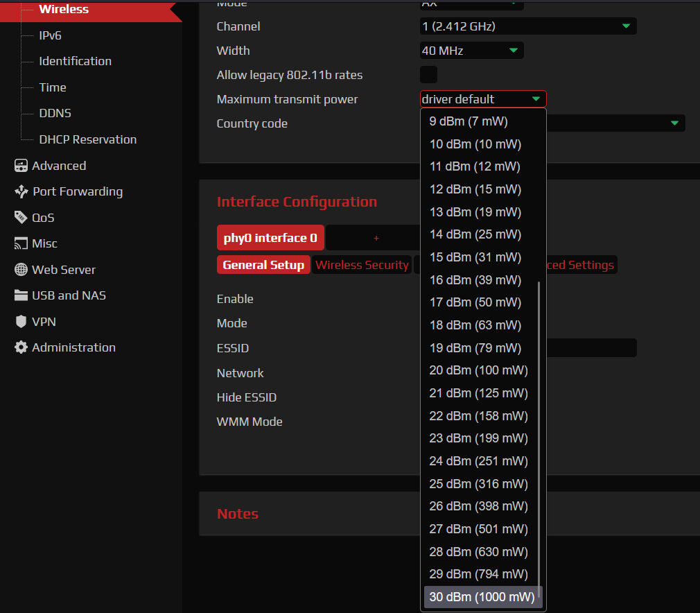Go to Port Forwarding section
This screenshot has height=613, width=700.
point(78,191)
